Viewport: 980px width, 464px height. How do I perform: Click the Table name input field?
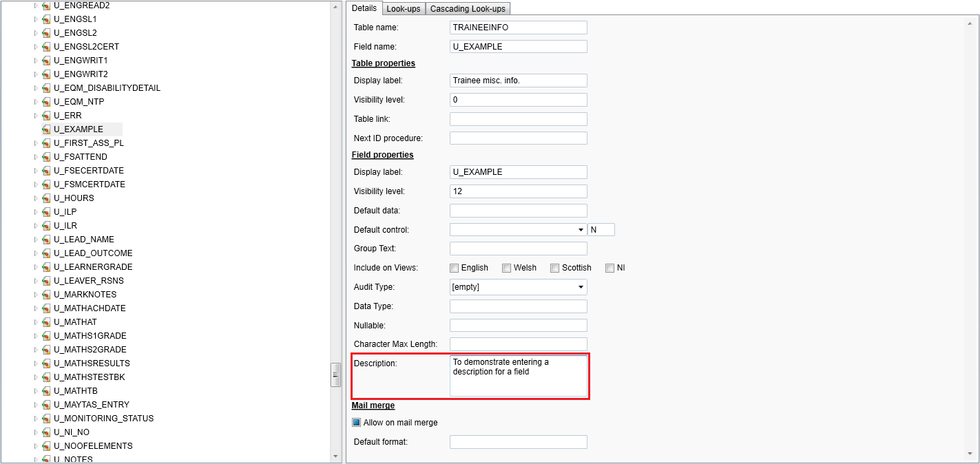point(519,28)
